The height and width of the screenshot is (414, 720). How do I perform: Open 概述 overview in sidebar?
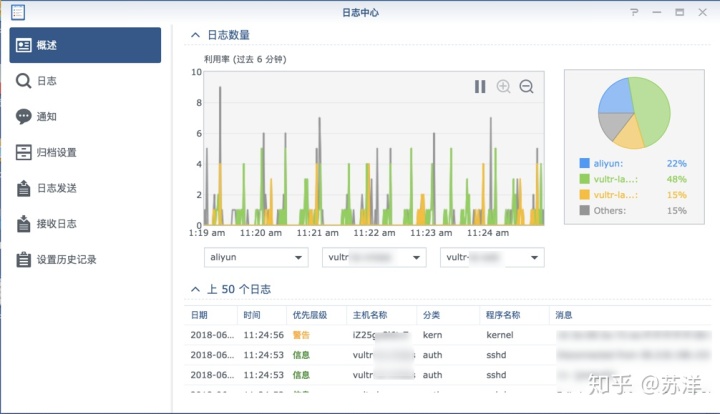[x=85, y=45]
